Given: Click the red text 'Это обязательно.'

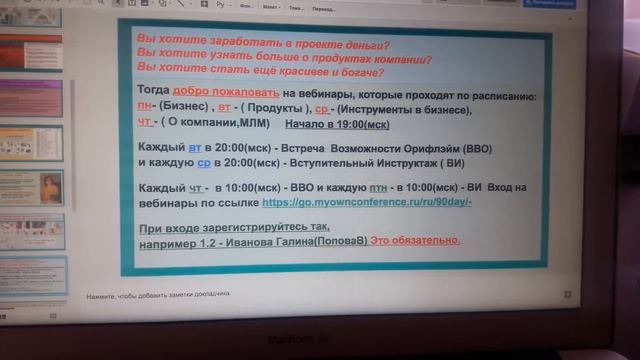Looking at the screenshot, I should tap(415, 241).
